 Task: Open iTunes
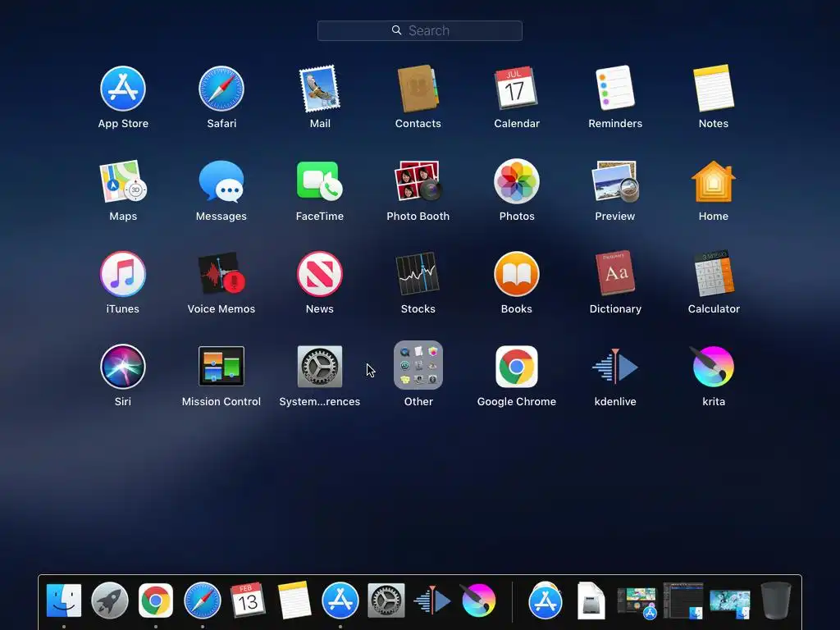point(123,274)
